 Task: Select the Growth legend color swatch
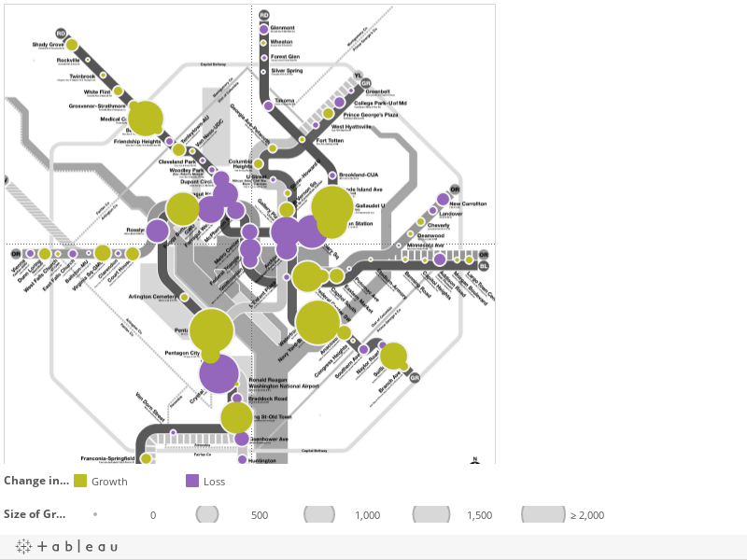tap(80, 481)
